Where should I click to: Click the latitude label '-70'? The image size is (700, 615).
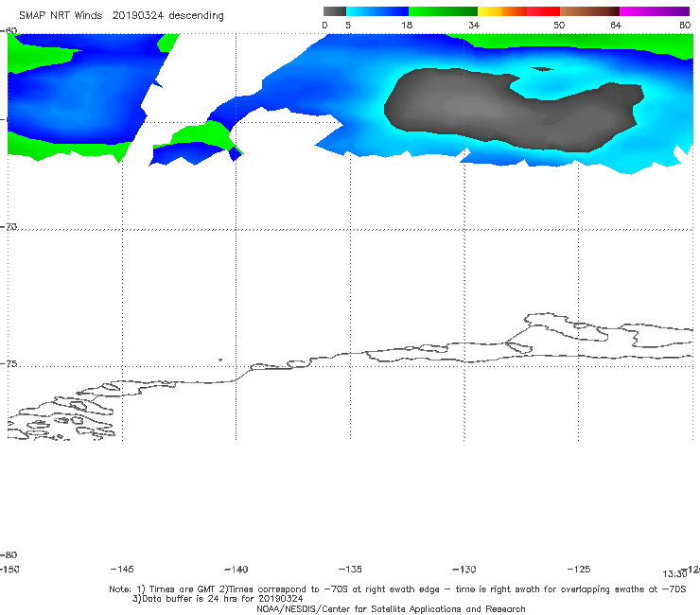(9, 226)
